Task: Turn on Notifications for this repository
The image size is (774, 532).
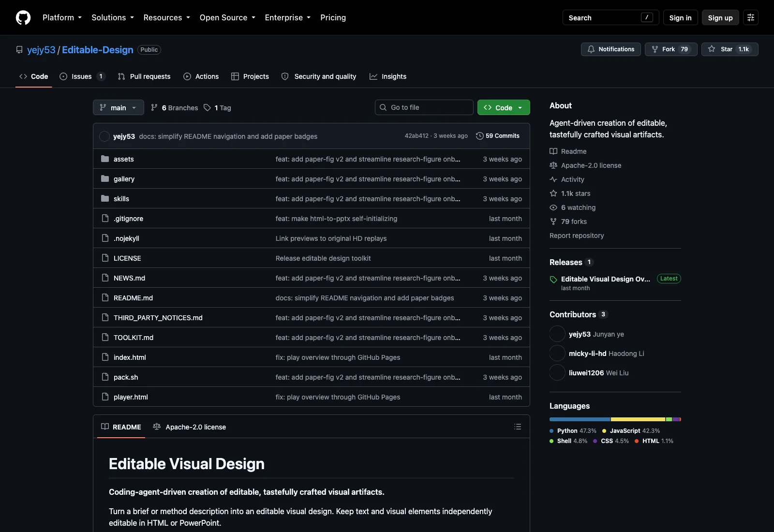Action: tap(611, 49)
